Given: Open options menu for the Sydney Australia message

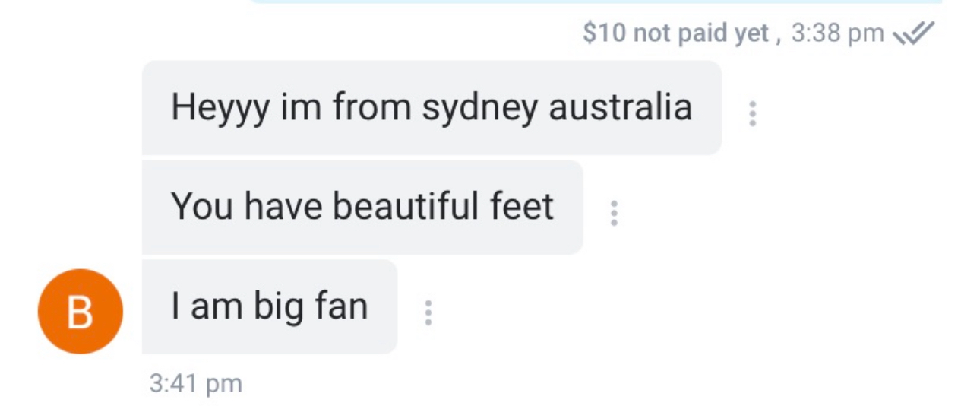Looking at the screenshot, I should point(752,113).
